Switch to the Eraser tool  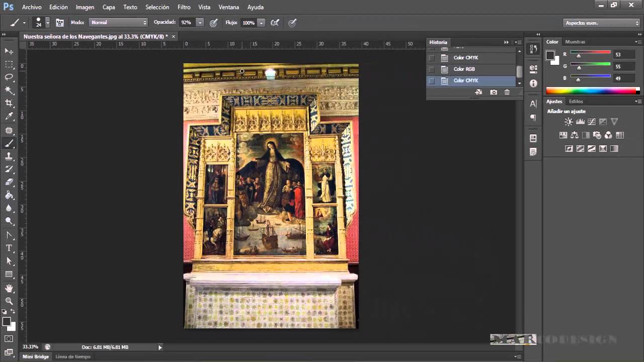(9, 183)
